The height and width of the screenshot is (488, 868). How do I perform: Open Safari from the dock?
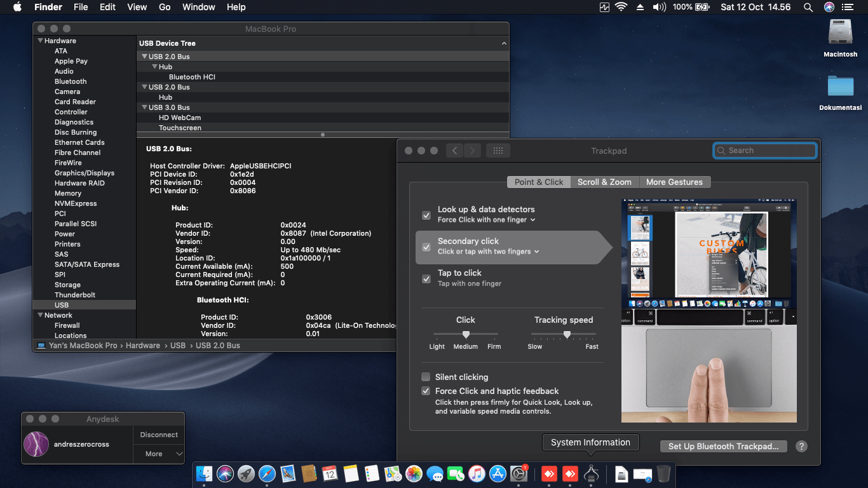[x=267, y=473]
